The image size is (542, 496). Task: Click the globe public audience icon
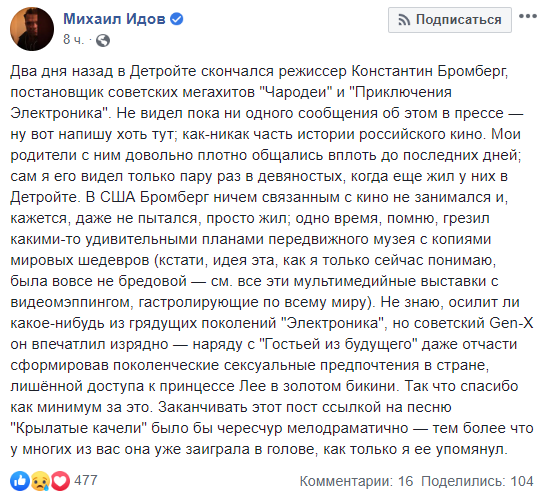click(x=103, y=40)
